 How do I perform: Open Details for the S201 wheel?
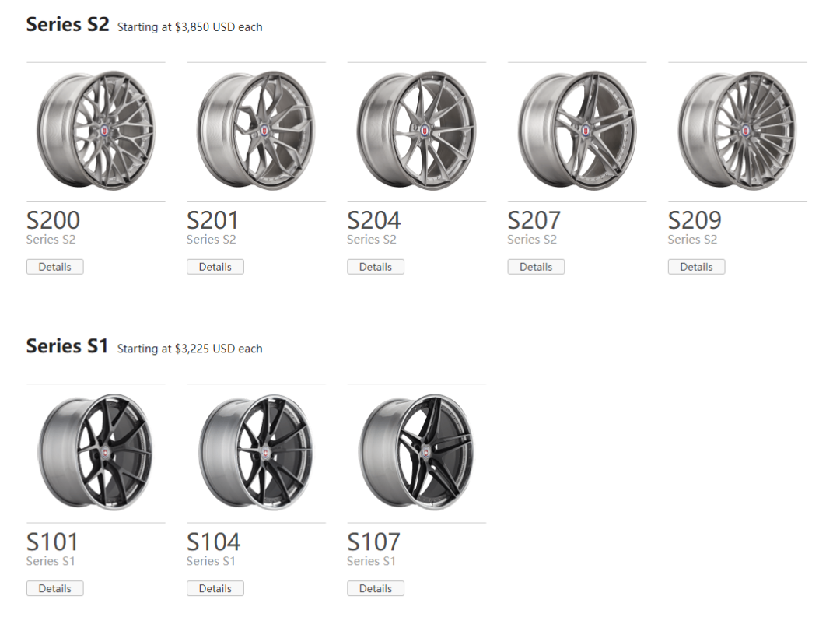point(215,267)
